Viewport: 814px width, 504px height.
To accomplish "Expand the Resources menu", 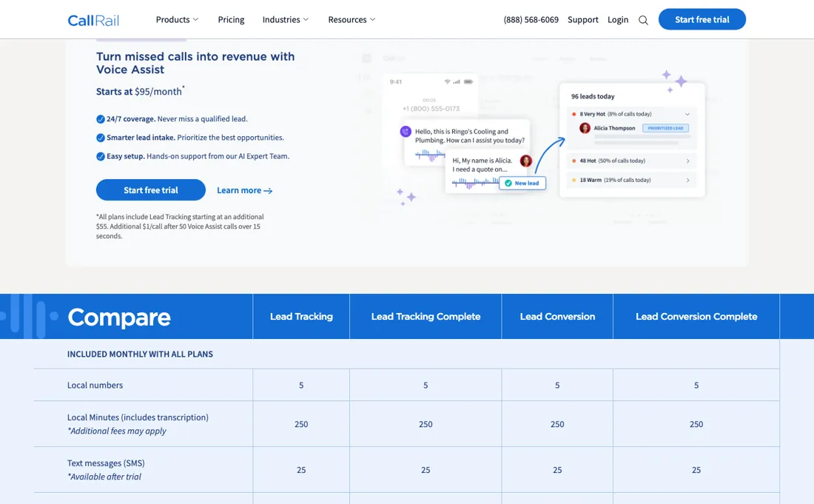I will (x=351, y=20).
